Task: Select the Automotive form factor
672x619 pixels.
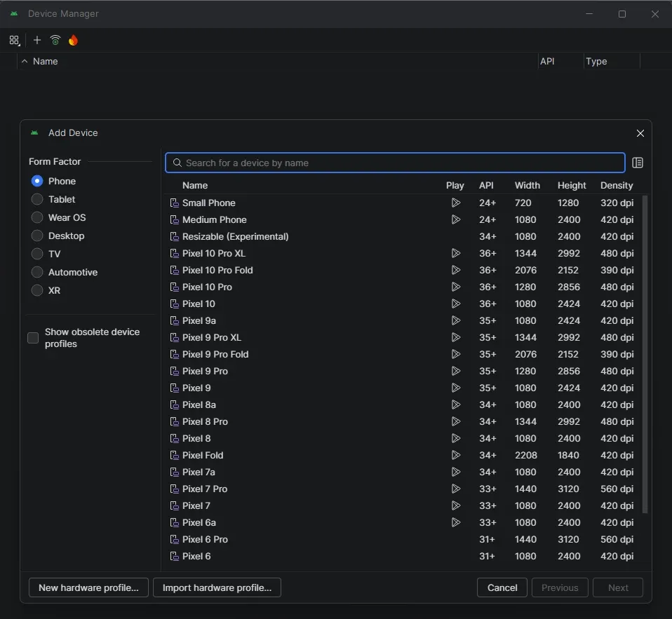Action: coord(37,272)
